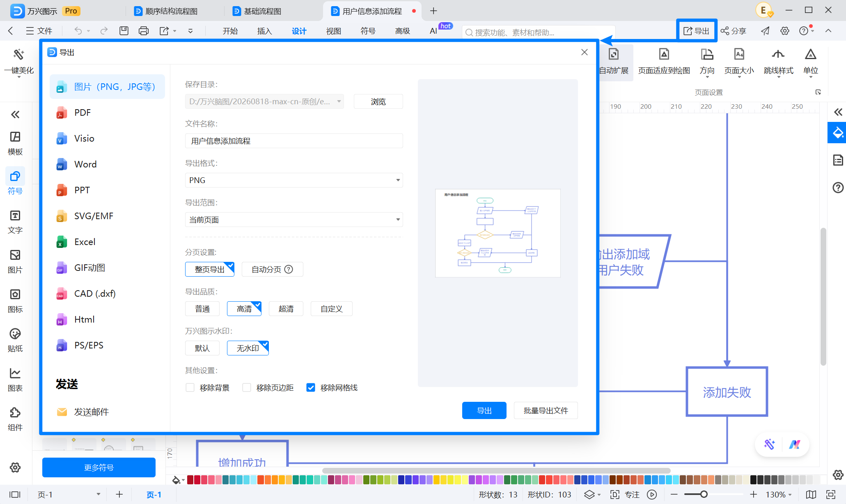
Task: Check the 移除页边距 checkbox
Action: tap(246, 387)
